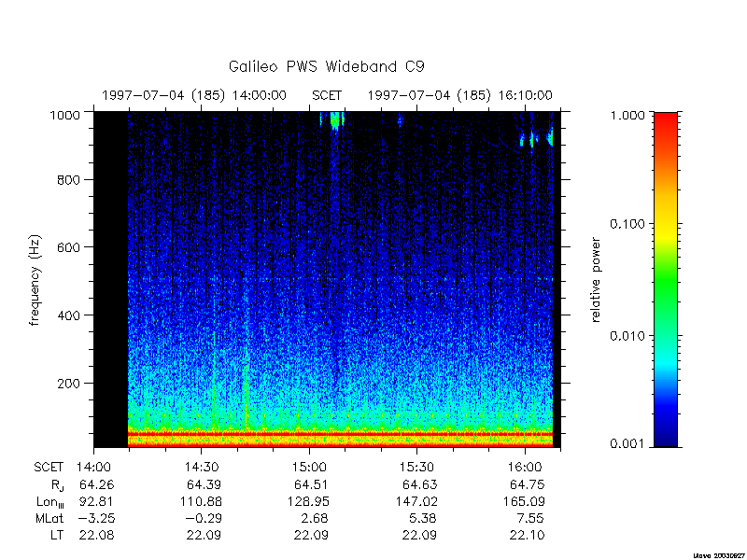Click the "frequency (Hz)" axis label
Screen dimensions: 747x560
coord(35,280)
